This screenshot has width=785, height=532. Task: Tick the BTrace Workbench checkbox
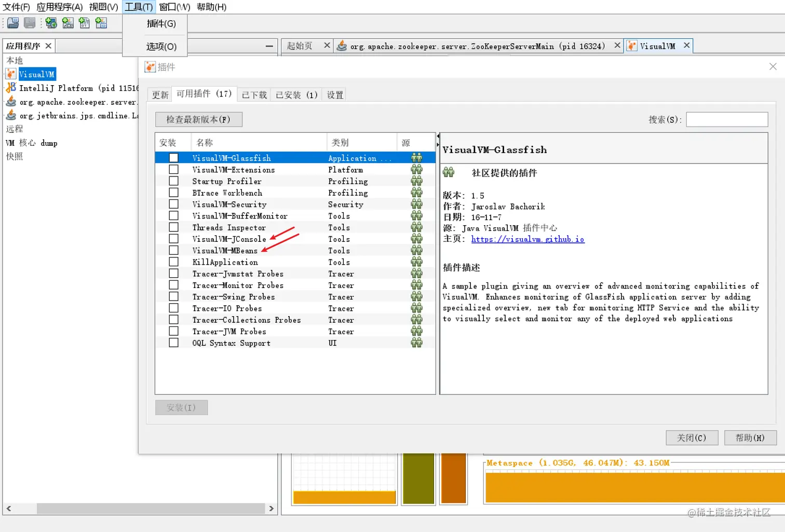tap(173, 193)
